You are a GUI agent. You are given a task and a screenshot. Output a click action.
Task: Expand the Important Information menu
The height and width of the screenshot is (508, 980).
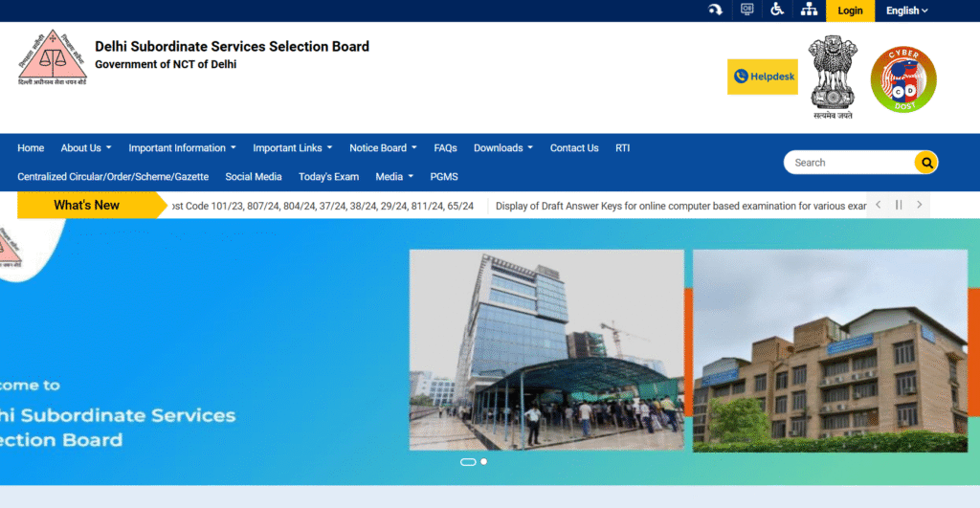click(x=183, y=148)
